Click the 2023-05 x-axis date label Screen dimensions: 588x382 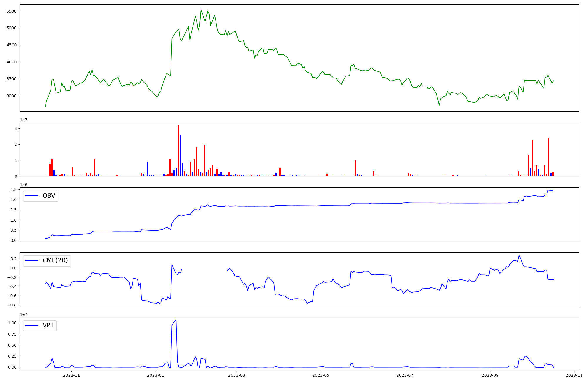[321, 375]
